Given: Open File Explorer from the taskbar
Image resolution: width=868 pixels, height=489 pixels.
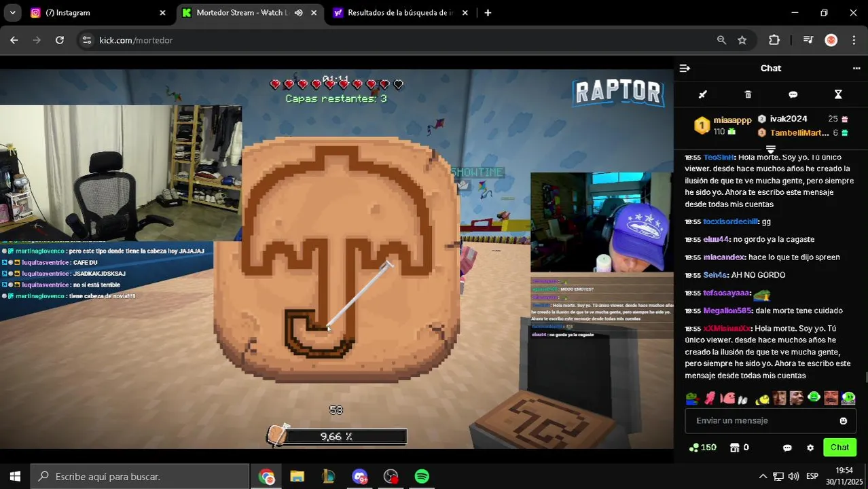Looking at the screenshot, I should 297,477.
